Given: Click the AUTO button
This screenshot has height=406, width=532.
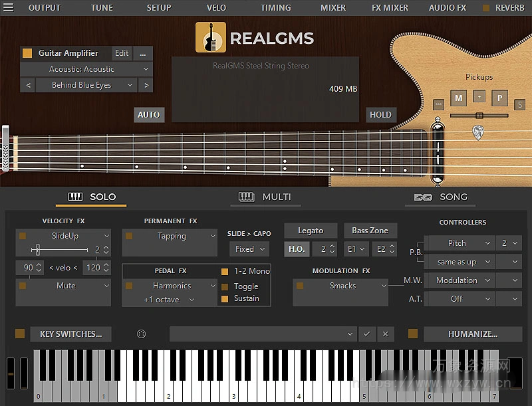Looking at the screenshot, I should coord(148,114).
